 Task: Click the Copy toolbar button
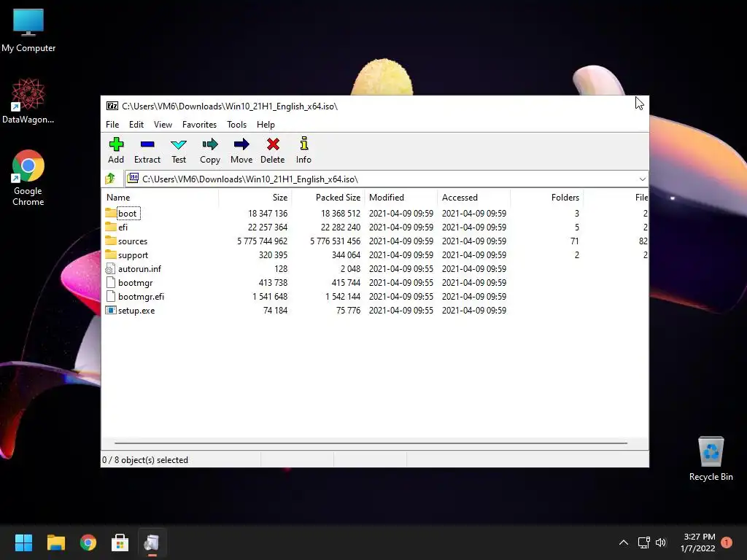coord(210,150)
